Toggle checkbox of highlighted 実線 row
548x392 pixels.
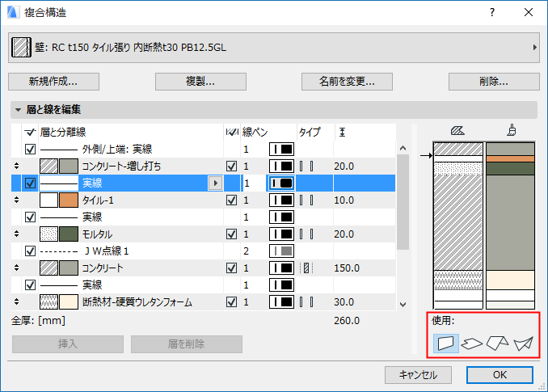31,183
